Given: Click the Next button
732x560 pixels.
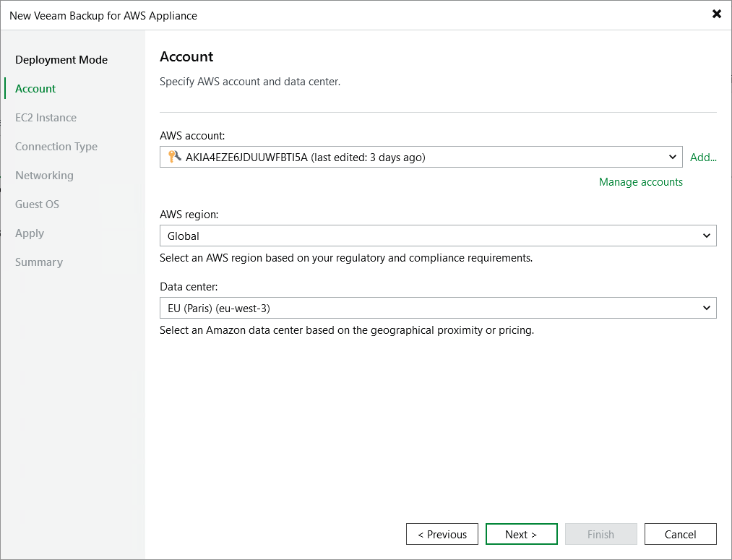Looking at the screenshot, I should [521, 534].
